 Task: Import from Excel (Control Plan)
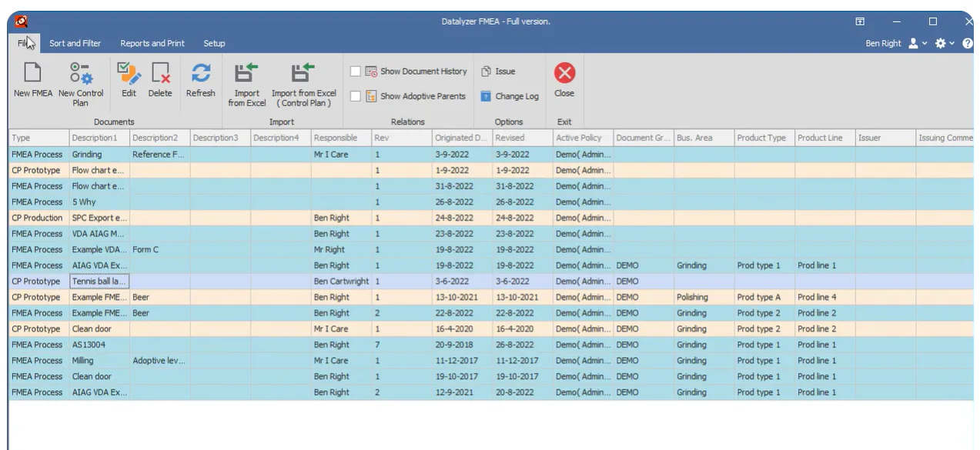tap(304, 85)
